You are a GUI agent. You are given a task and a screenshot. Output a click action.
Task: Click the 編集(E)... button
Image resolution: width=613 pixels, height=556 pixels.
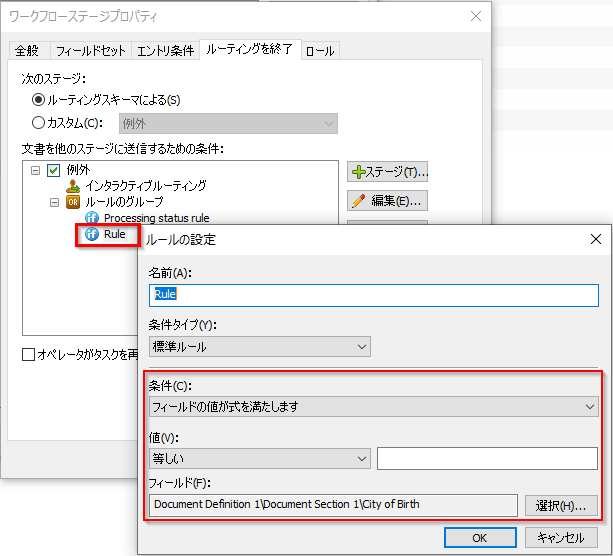point(387,201)
